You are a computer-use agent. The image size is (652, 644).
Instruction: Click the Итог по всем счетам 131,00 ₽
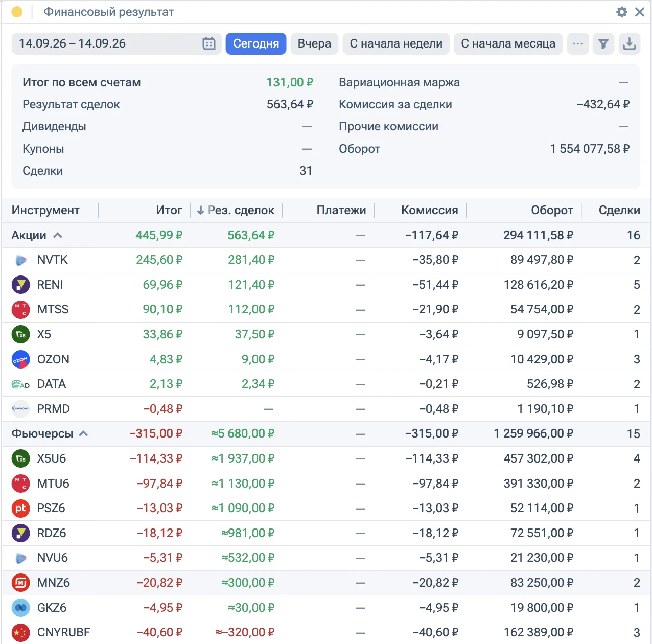coord(290,82)
